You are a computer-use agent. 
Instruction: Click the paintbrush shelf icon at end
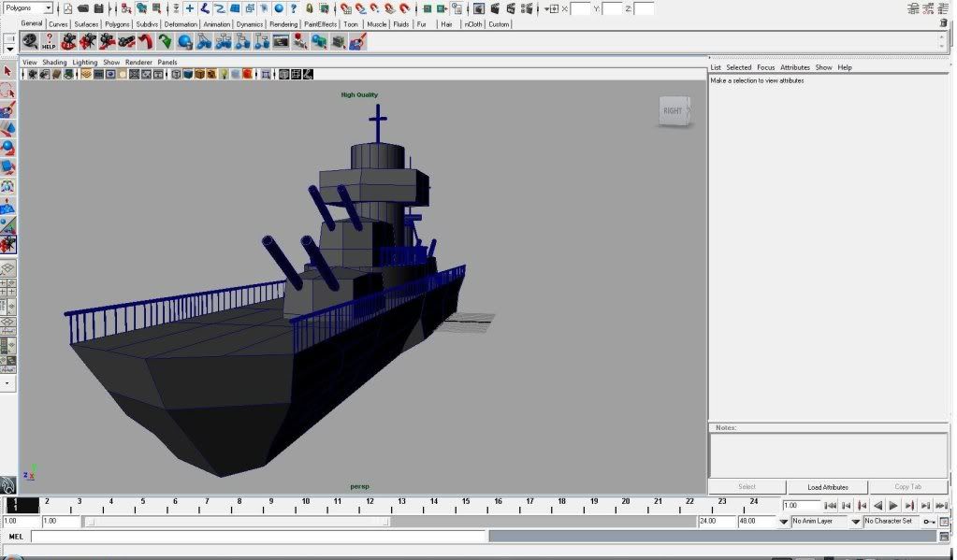(x=357, y=41)
